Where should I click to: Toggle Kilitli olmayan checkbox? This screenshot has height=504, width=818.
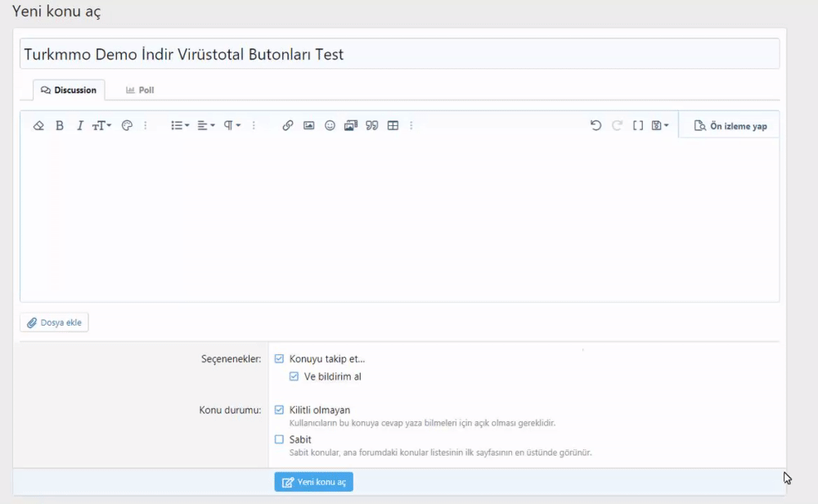279,410
